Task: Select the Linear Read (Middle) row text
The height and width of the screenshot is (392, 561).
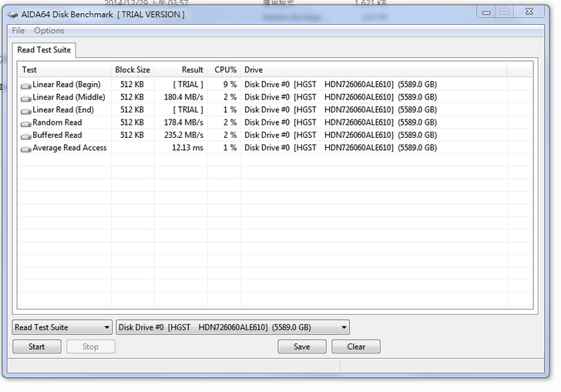Action: 69,97
